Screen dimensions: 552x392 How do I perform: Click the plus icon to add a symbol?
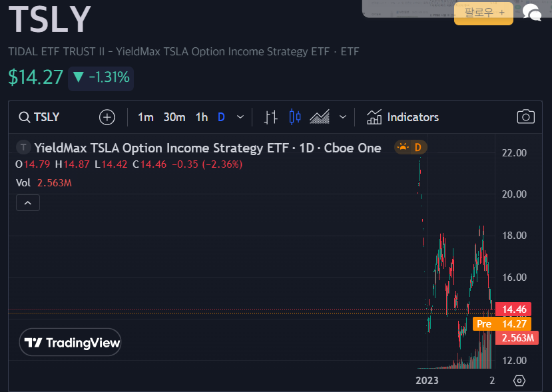[107, 116]
